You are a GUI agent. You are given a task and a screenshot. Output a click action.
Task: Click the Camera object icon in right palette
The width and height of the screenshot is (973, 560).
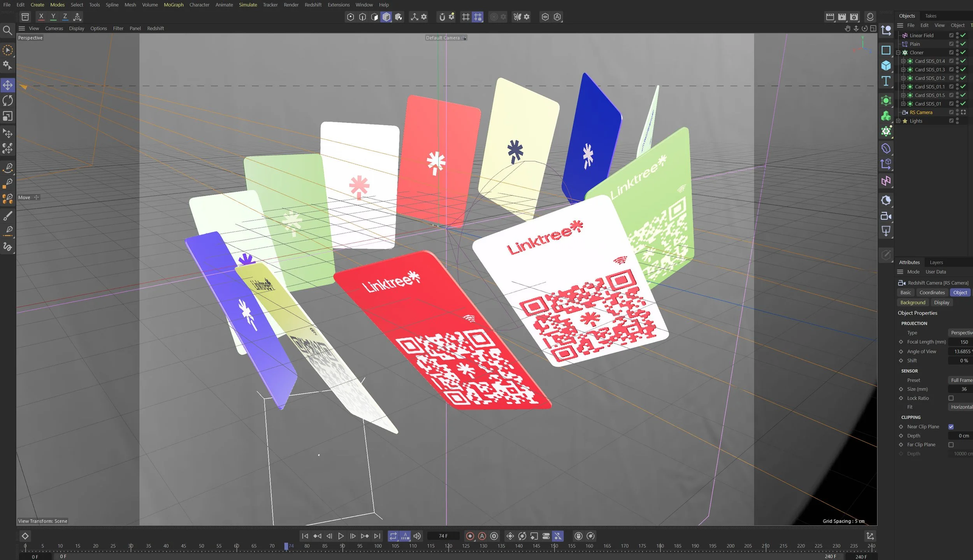point(886,216)
